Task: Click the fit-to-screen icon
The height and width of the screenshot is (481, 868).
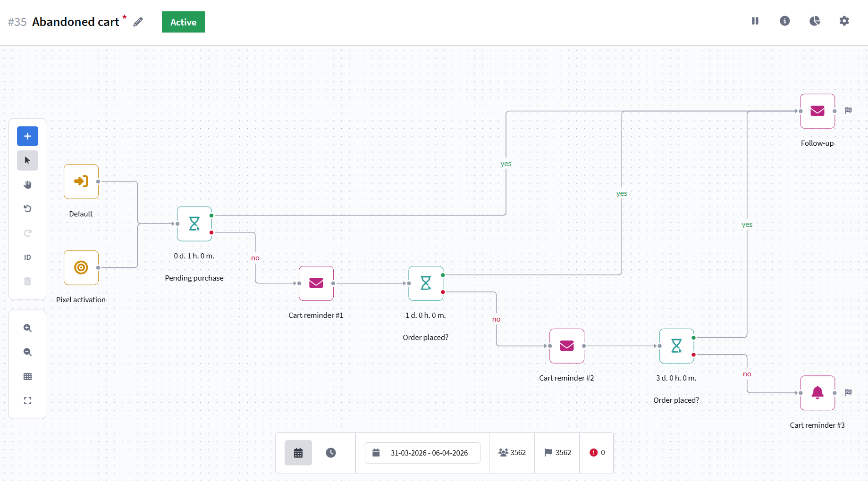Action: [x=27, y=400]
